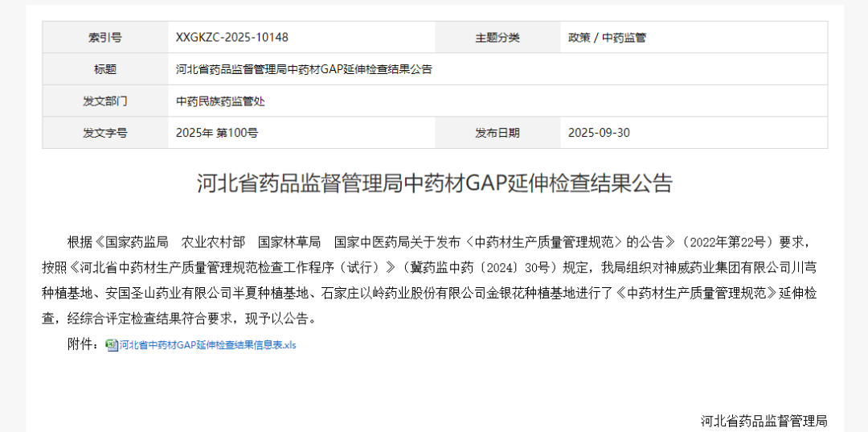Click the 发布日期 label cell

point(497,133)
